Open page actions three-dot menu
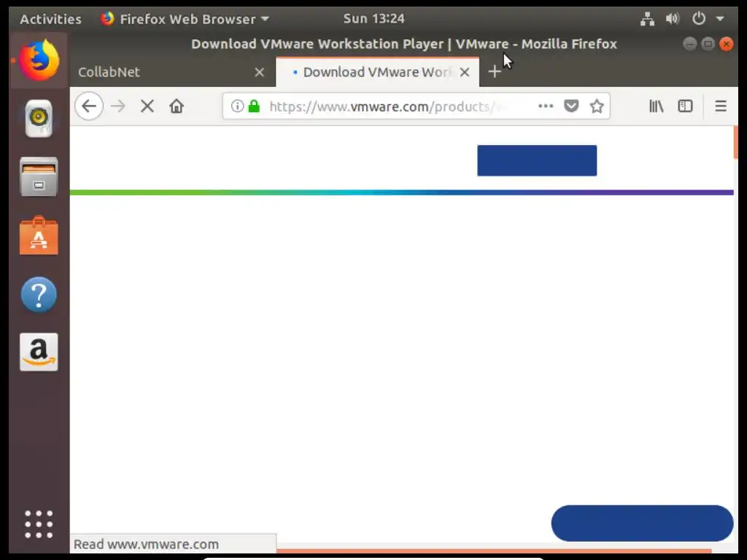Viewport: 747px width, 560px height. [x=546, y=106]
